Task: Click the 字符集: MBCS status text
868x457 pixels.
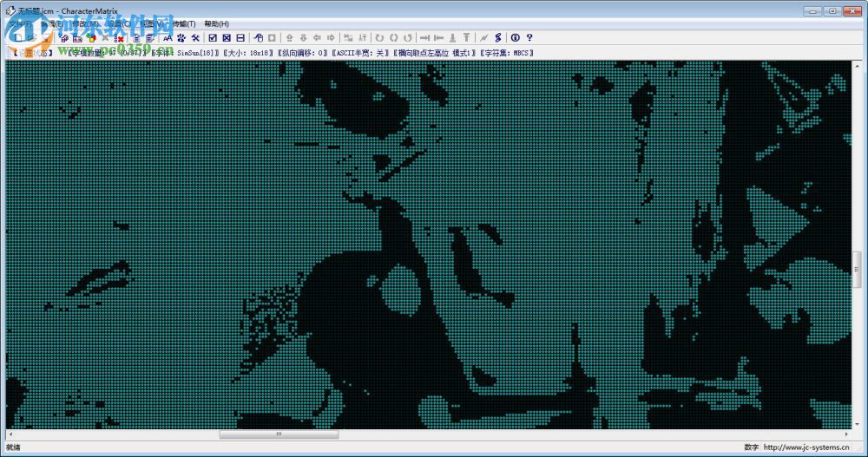Action: coord(507,53)
